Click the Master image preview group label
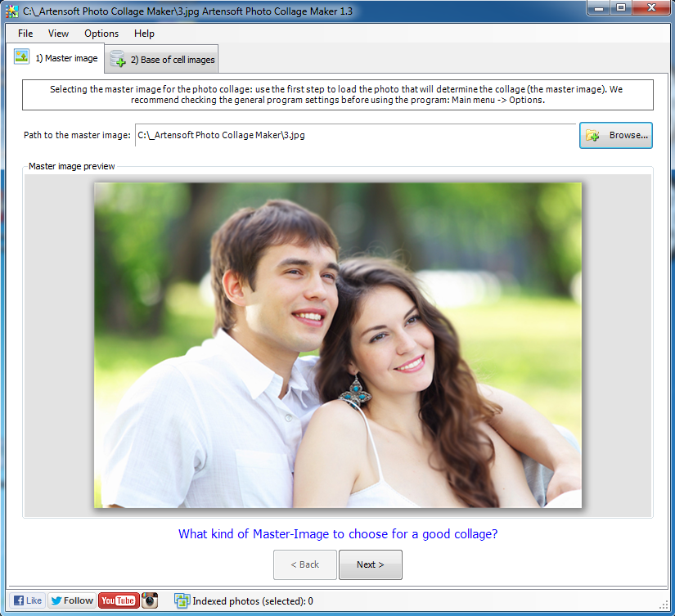This screenshot has height=616, width=675. (71, 166)
